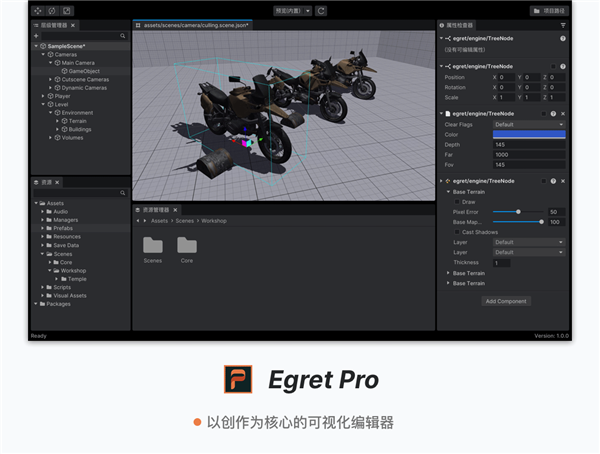600x454 pixels.
Task: Expand the Cutscene Cameras node arrow
Action: pos(50,80)
